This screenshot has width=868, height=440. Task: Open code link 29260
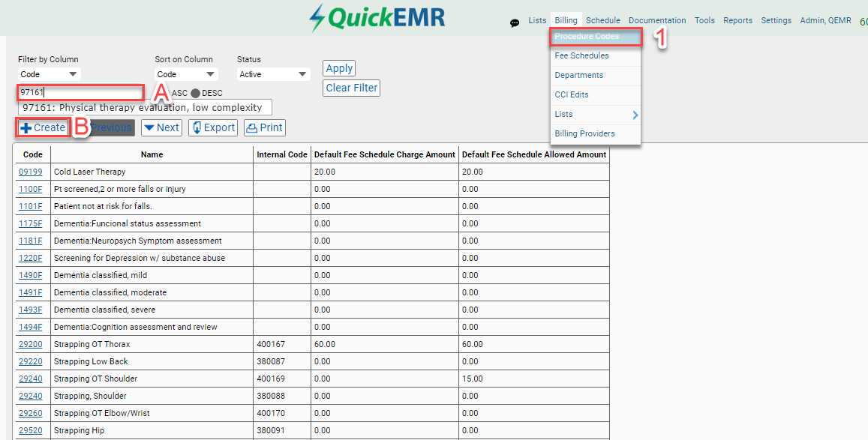point(31,413)
